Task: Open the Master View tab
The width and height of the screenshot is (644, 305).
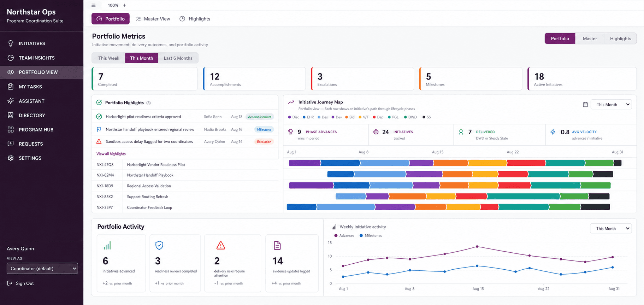Action: point(153,19)
